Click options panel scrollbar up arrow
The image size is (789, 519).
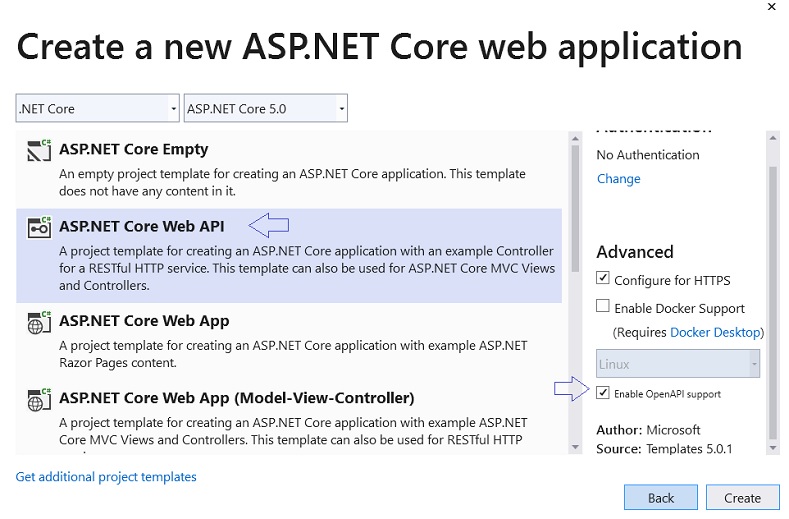click(773, 138)
